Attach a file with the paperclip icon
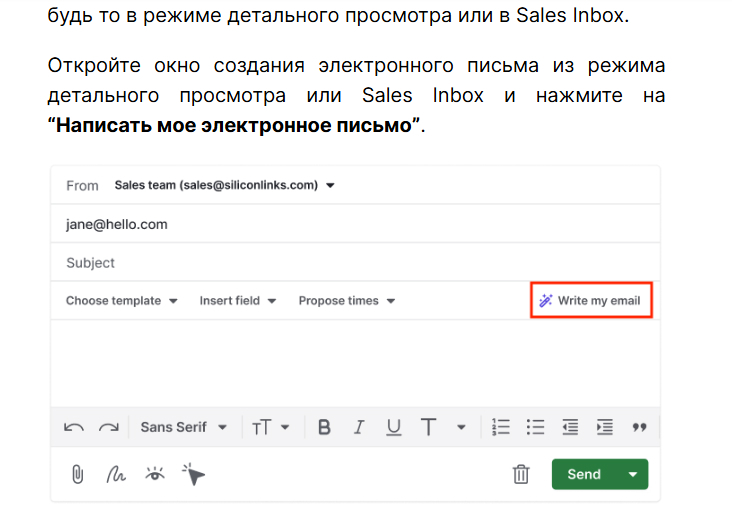The image size is (732, 524). click(77, 474)
